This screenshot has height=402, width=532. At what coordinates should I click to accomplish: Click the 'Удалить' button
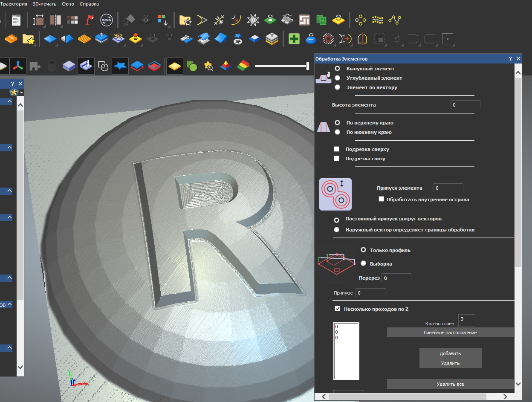[451, 363]
